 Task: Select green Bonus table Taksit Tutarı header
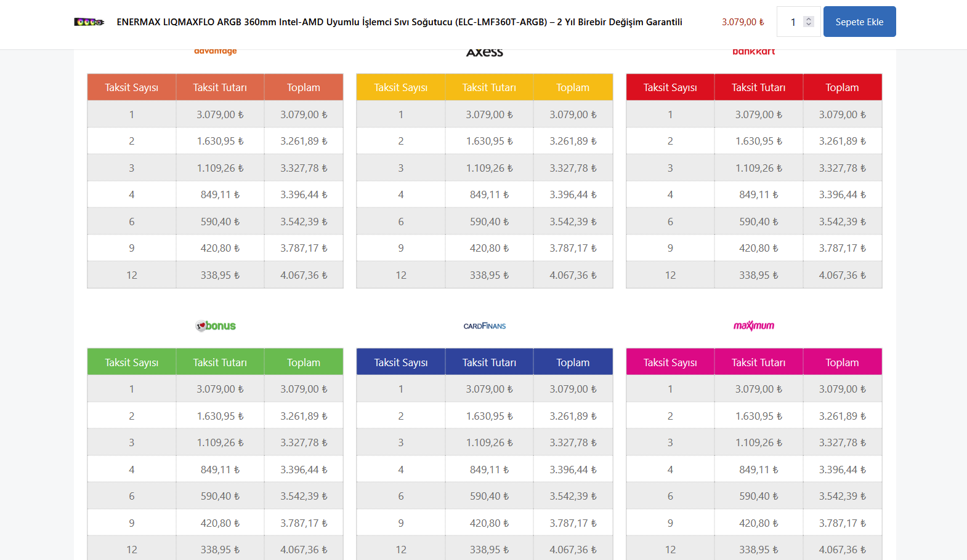click(x=220, y=362)
